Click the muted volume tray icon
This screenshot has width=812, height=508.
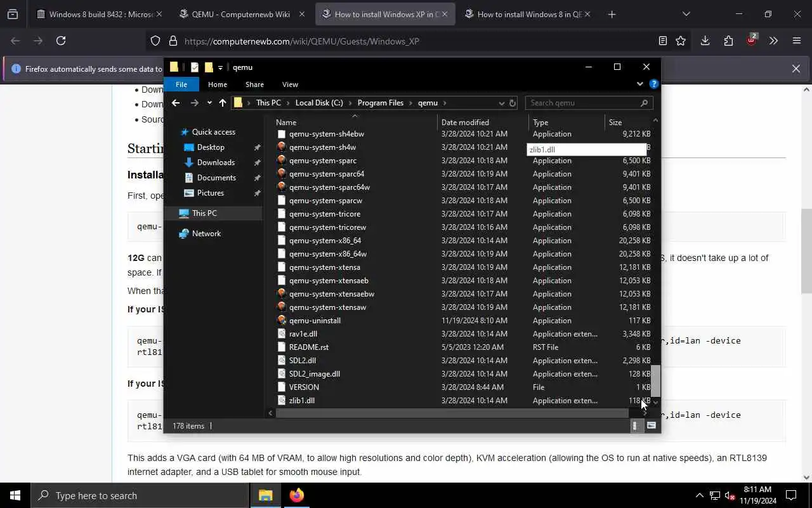pos(730,496)
